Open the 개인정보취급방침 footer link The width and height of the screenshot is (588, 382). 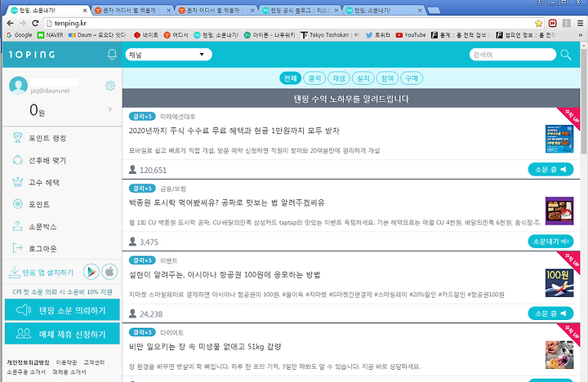click(x=28, y=362)
